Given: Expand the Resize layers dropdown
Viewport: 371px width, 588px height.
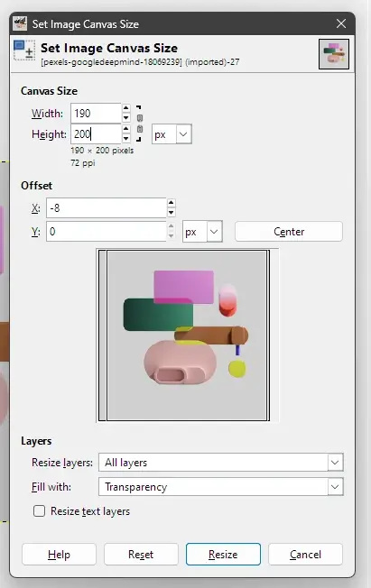Looking at the screenshot, I should pos(221,463).
